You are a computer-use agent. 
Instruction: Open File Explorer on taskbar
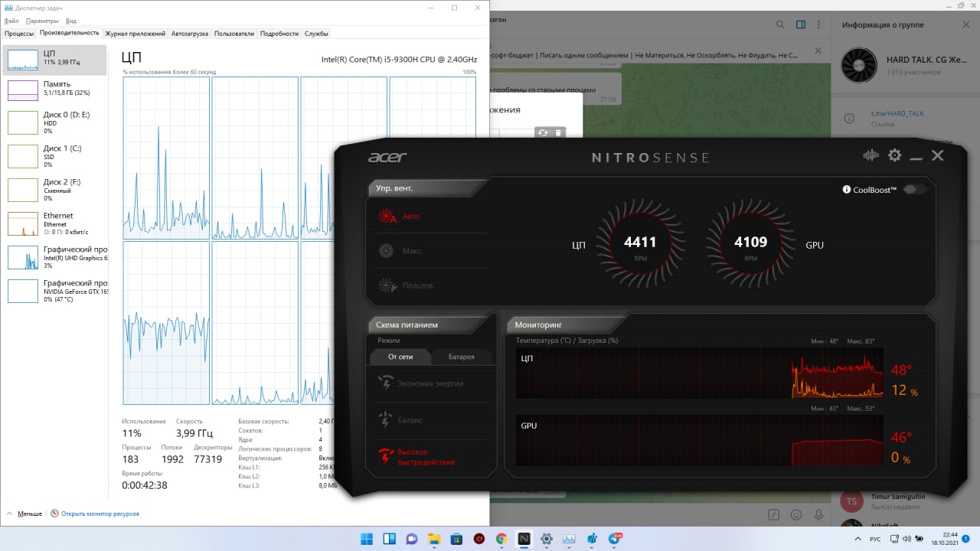[x=434, y=539]
